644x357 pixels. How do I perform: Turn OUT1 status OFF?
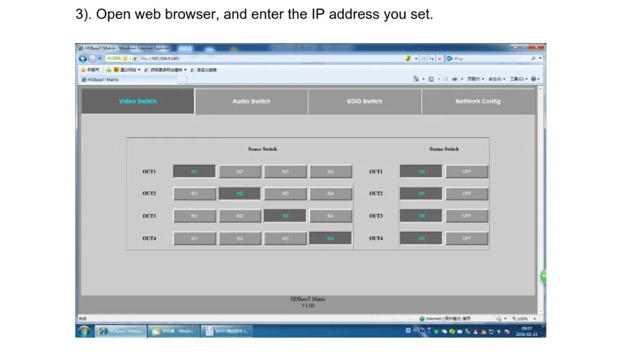[x=466, y=172]
